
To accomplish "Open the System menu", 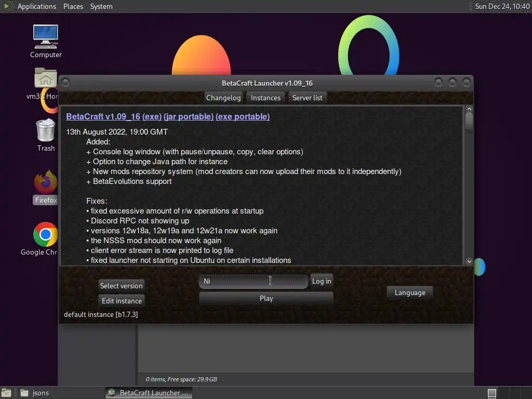I will pos(101,6).
